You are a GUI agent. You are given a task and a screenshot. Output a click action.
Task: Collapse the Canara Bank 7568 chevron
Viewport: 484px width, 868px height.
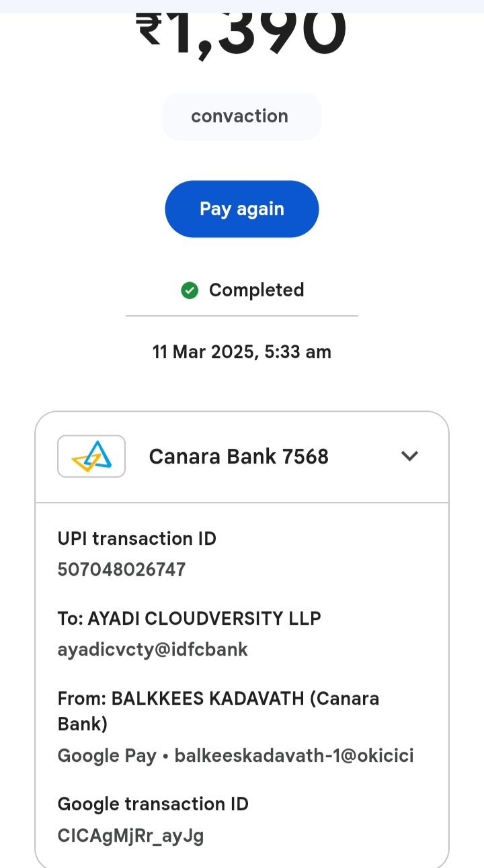(x=409, y=456)
